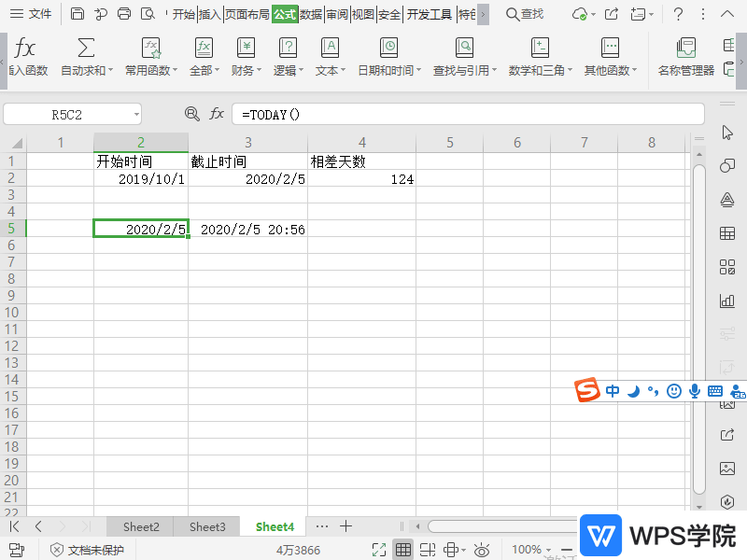Viewport: 747px width, 560px height.
Task: Switch to the 页面布局 tab
Action: [x=247, y=14]
